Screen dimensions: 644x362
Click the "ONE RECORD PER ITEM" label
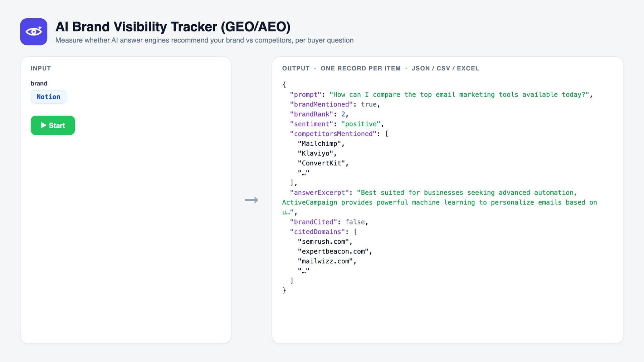pos(361,68)
